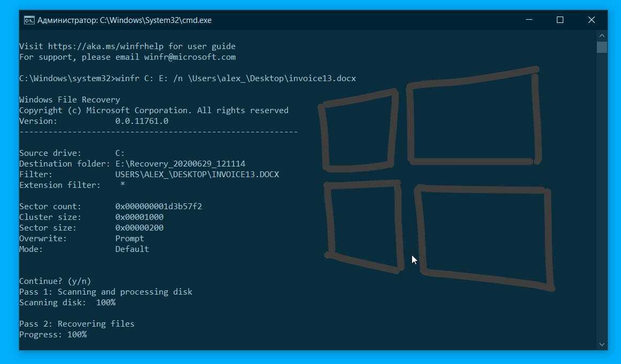The width and height of the screenshot is (621, 364).
Task: Click the filter value USERS\ALEX_\DESKTOP\INVOICE13.DOCX
Action: [197, 175]
